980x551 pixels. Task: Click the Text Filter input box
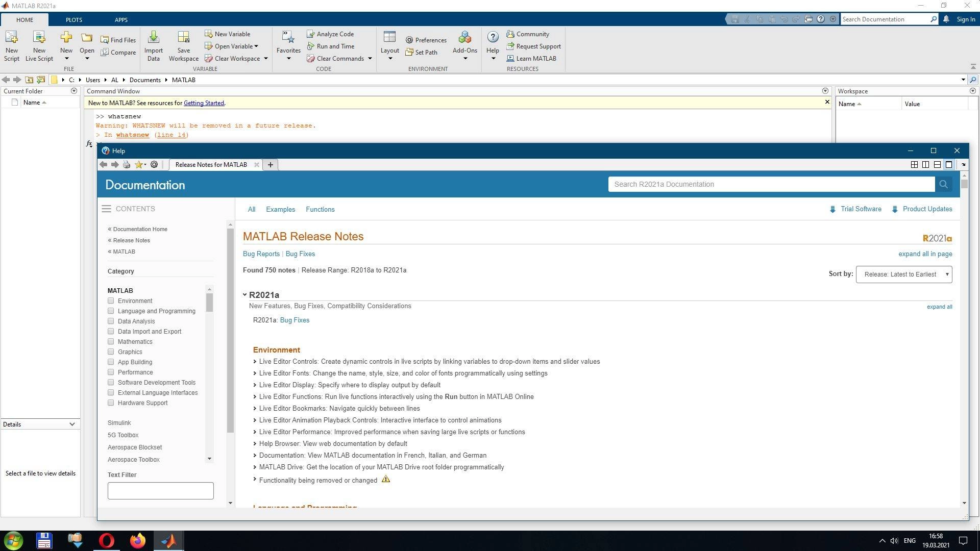160,491
